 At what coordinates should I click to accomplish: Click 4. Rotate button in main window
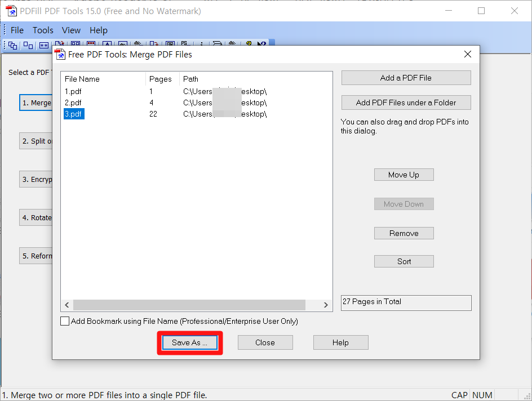pyautogui.click(x=36, y=217)
